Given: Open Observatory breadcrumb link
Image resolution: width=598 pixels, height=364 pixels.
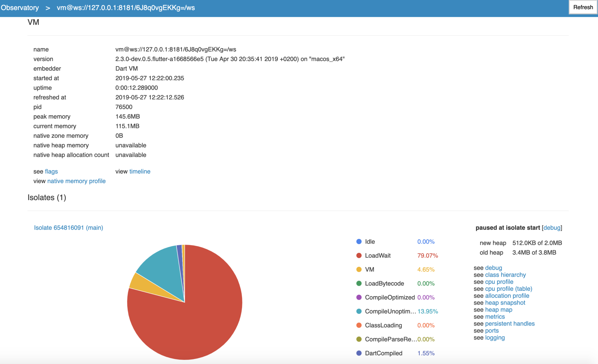Looking at the screenshot, I should [20, 8].
